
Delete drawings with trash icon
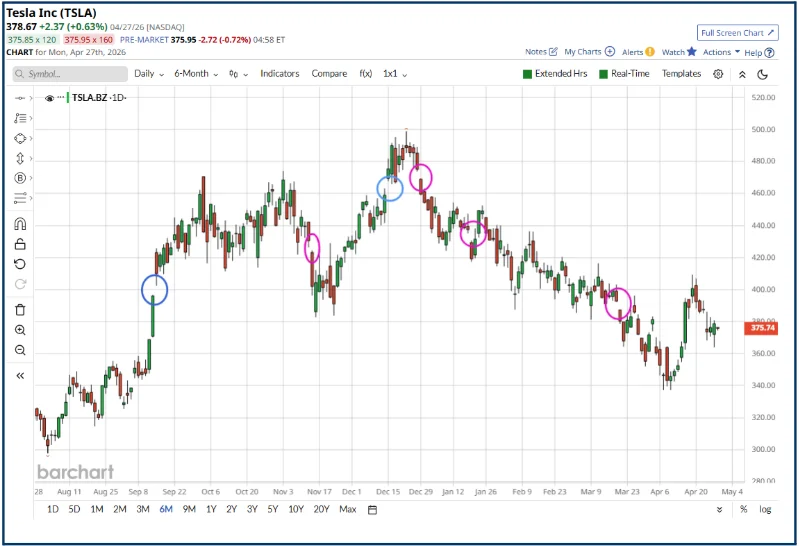pos(20,309)
